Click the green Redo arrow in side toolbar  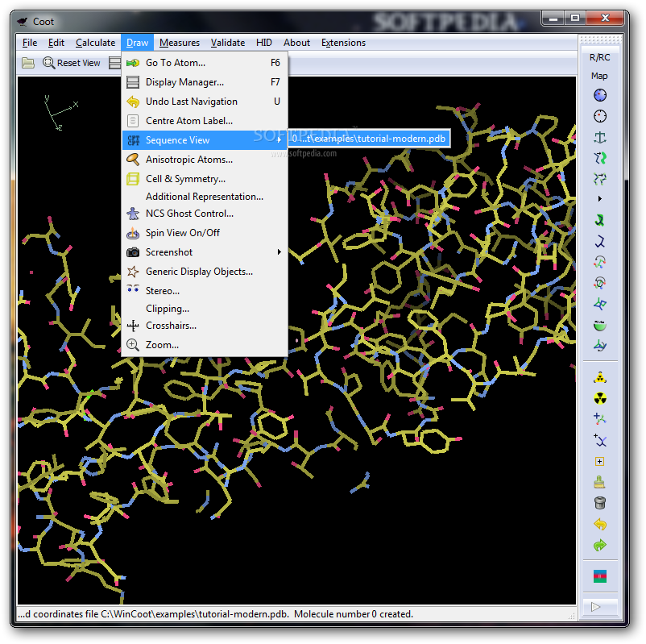coord(600,545)
